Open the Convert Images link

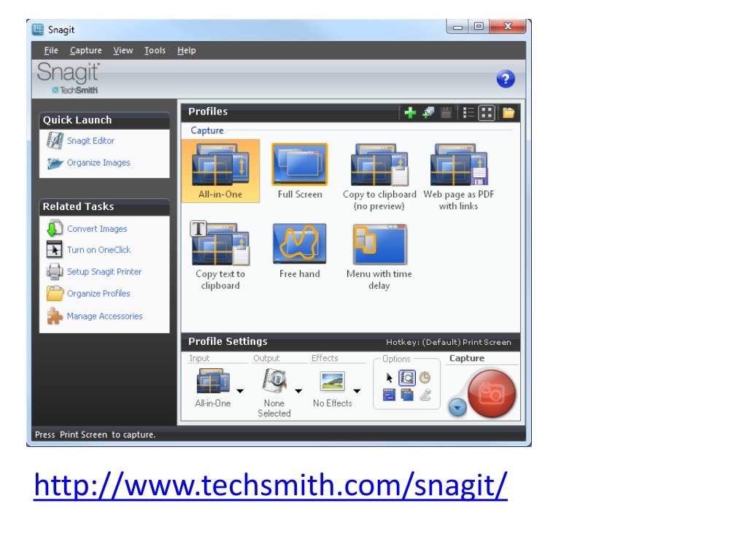click(97, 228)
